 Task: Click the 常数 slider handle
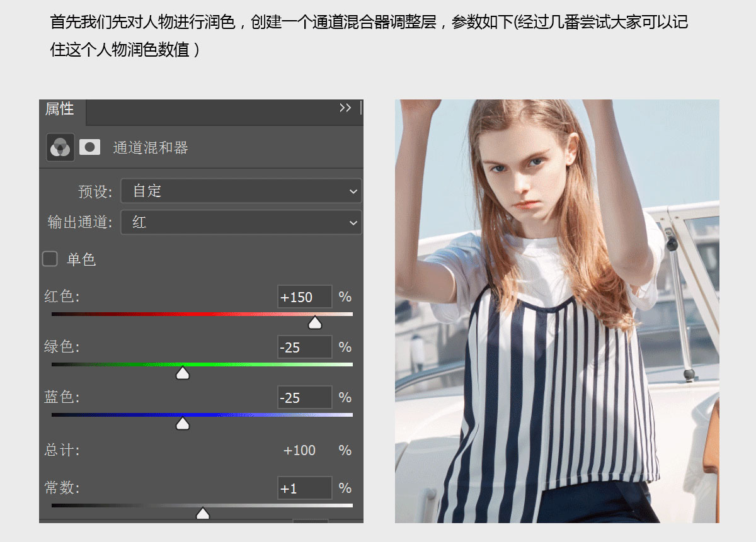point(202,514)
